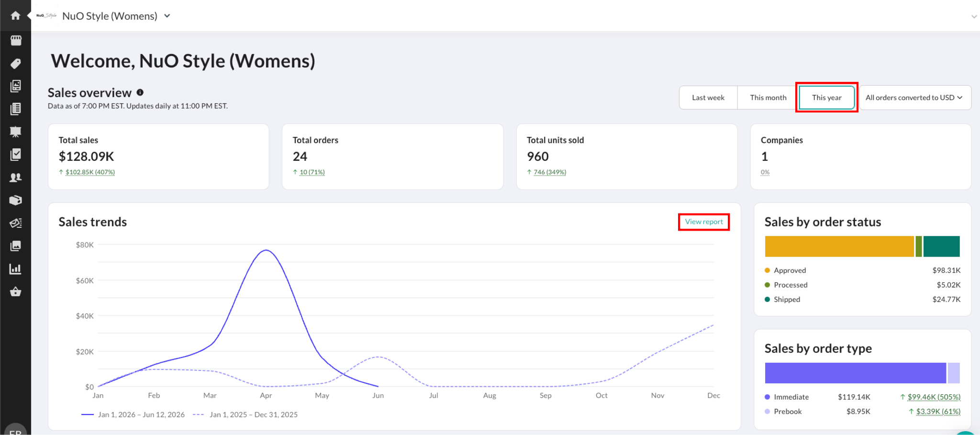
Task: Click the $98.31K Approved amount
Action: (x=947, y=270)
